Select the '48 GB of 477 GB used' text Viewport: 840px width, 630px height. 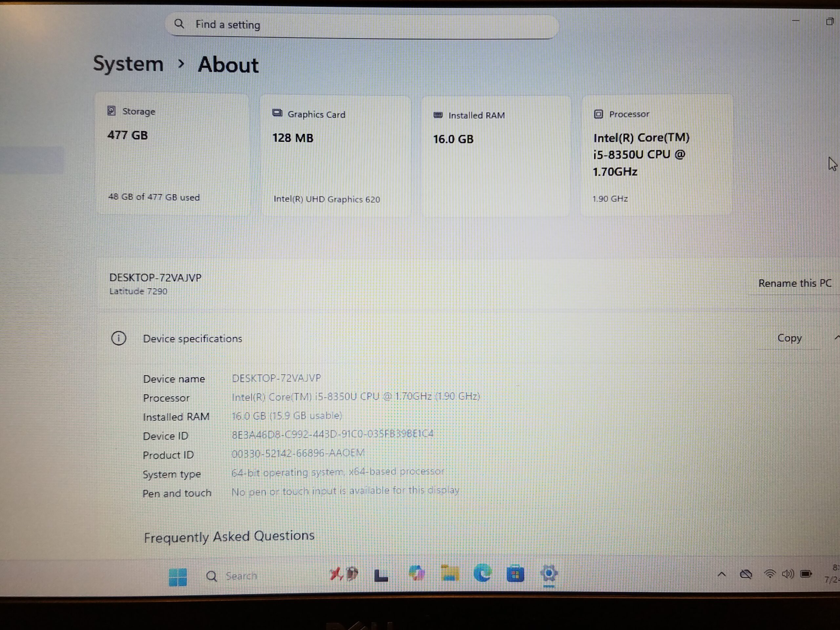click(154, 197)
